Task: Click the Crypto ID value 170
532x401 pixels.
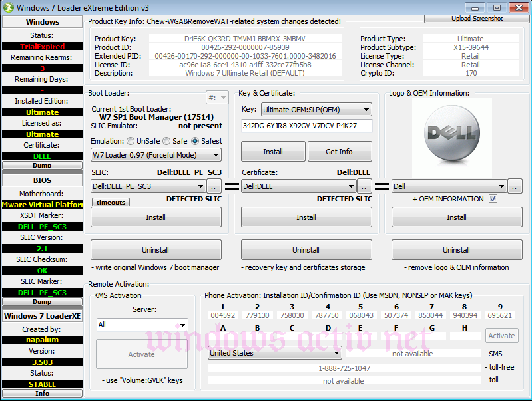Action: pyautogui.click(x=471, y=73)
